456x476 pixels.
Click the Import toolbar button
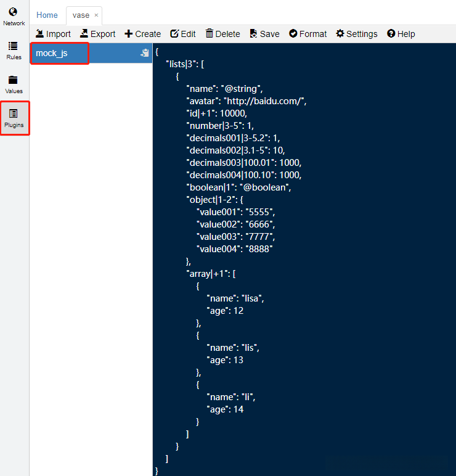[x=53, y=34]
